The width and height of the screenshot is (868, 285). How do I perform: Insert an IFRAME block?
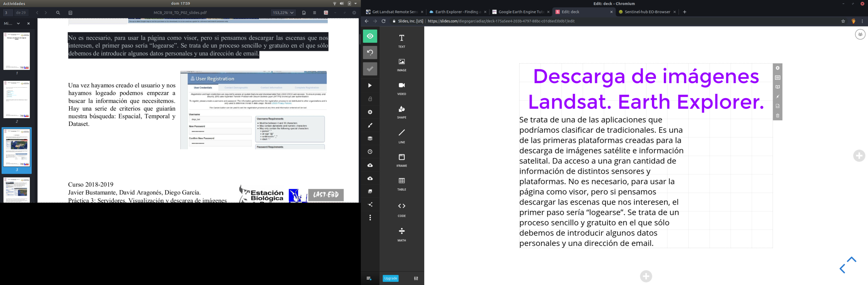pos(402,160)
